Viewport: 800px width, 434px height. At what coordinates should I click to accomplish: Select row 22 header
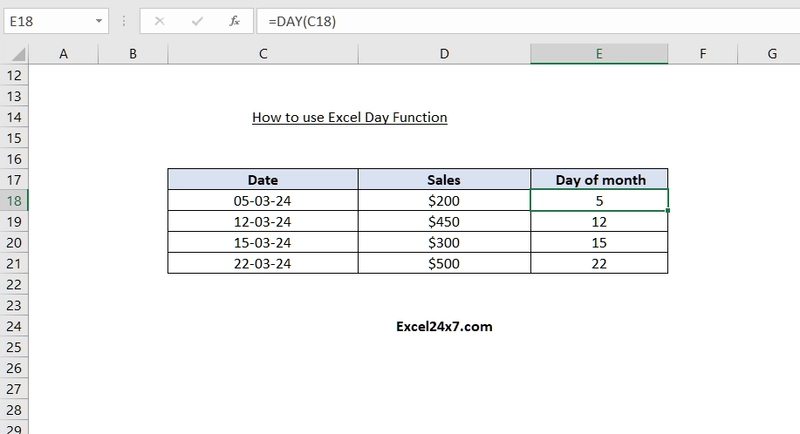point(14,285)
